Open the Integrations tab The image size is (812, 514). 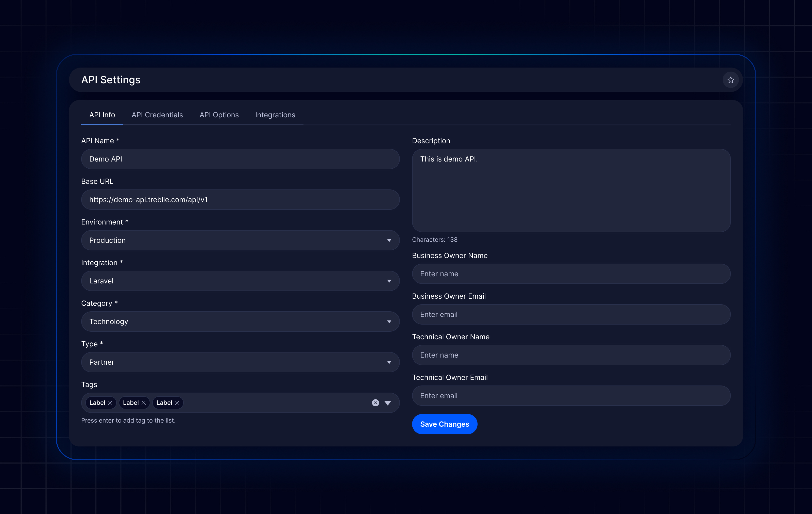[275, 115]
